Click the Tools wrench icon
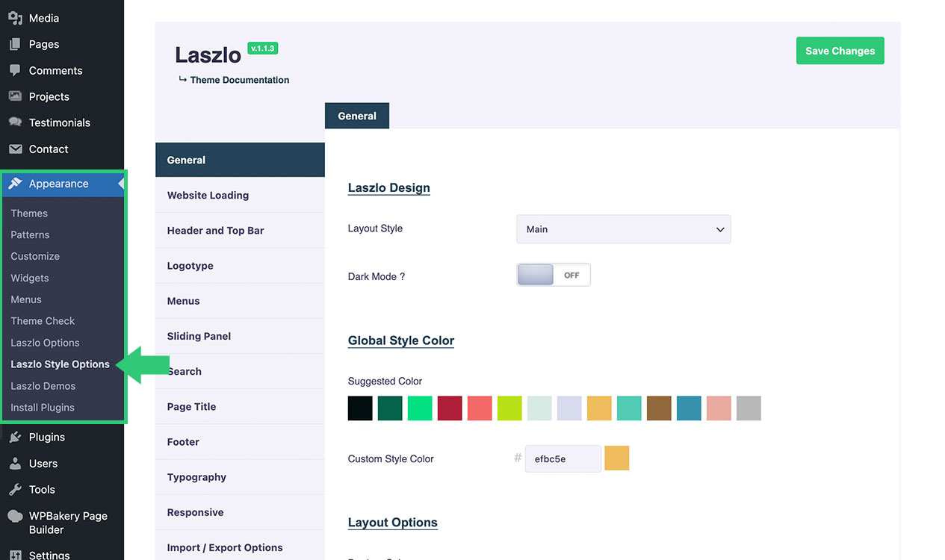 15,489
